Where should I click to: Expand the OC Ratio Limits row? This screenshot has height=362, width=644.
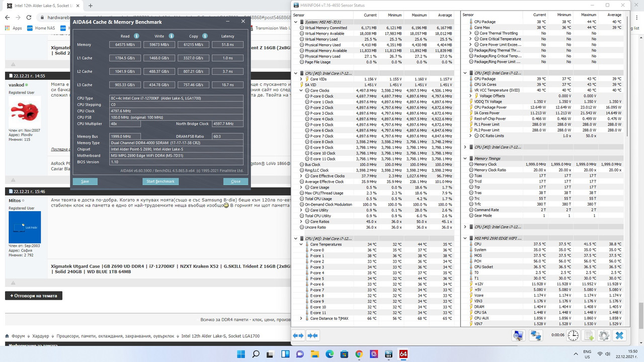pos(470,136)
